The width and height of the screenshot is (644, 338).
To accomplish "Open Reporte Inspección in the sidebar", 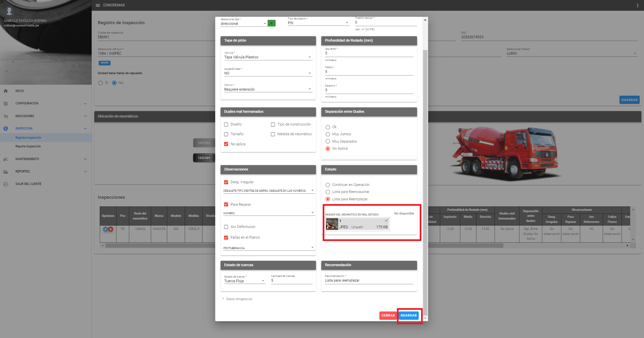I will [28, 146].
